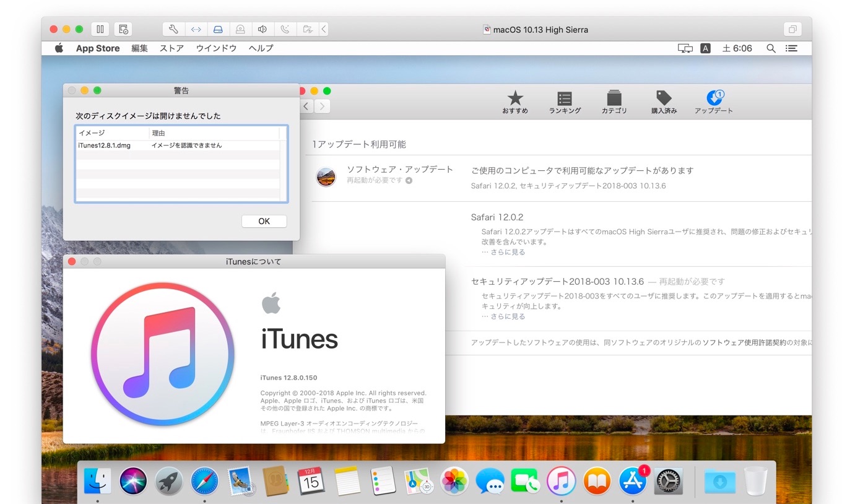Viewport: 842px width, 504px height.
Task: Switch to the 購入済み tab in App Store
Action: pos(664,102)
